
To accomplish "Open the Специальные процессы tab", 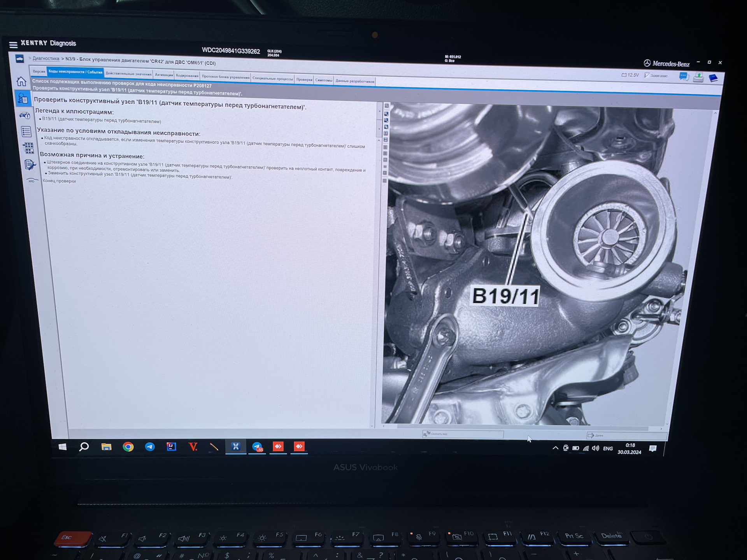I will click(x=273, y=79).
